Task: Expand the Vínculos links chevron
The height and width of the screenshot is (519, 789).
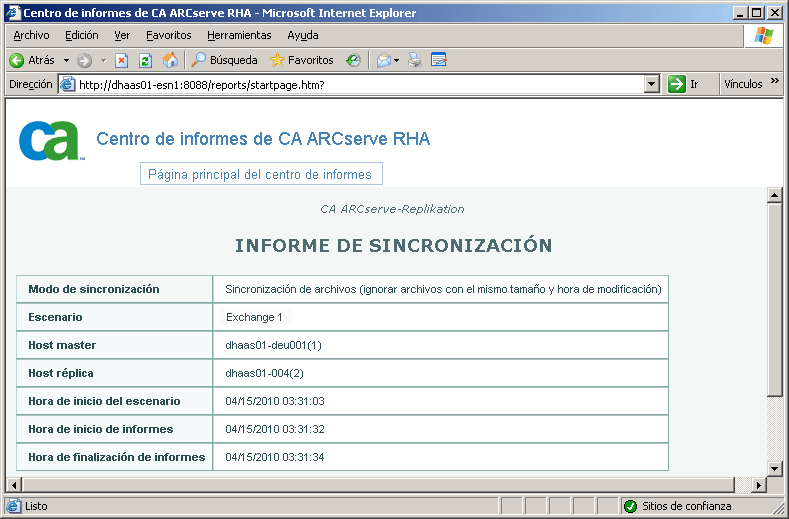Action: [774, 85]
